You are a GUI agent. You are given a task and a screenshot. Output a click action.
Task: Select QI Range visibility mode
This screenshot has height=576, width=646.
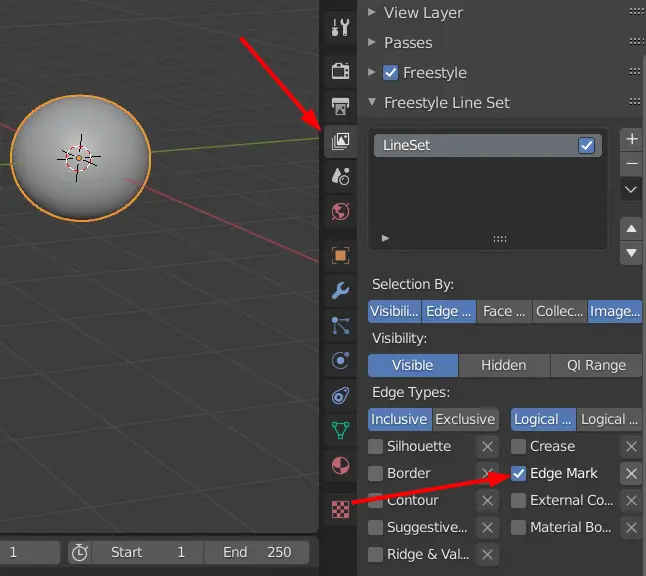pyautogui.click(x=596, y=365)
